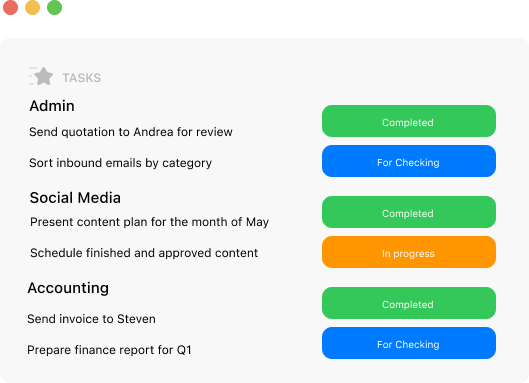
Task: Select task Prepare finance report for Q1
Action: click(109, 350)
